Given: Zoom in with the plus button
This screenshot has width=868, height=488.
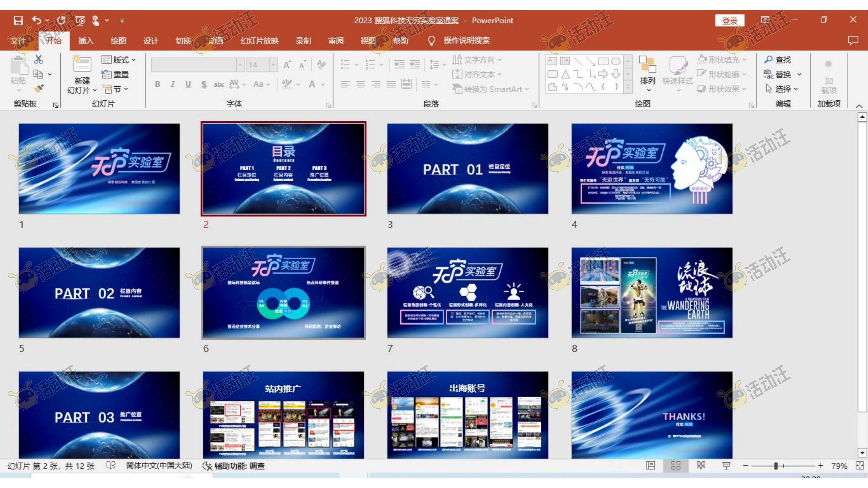Looking at the screenshot, I should tap(820, 466).
